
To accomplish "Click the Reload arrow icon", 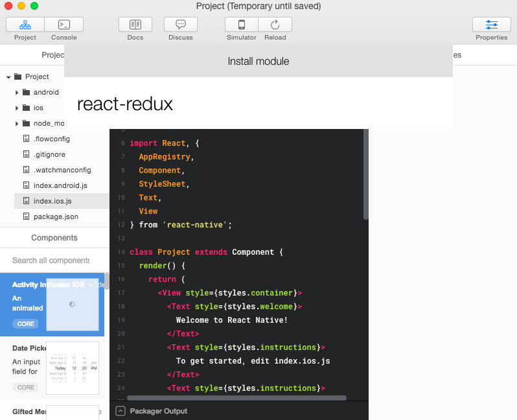I will [275, 25].
